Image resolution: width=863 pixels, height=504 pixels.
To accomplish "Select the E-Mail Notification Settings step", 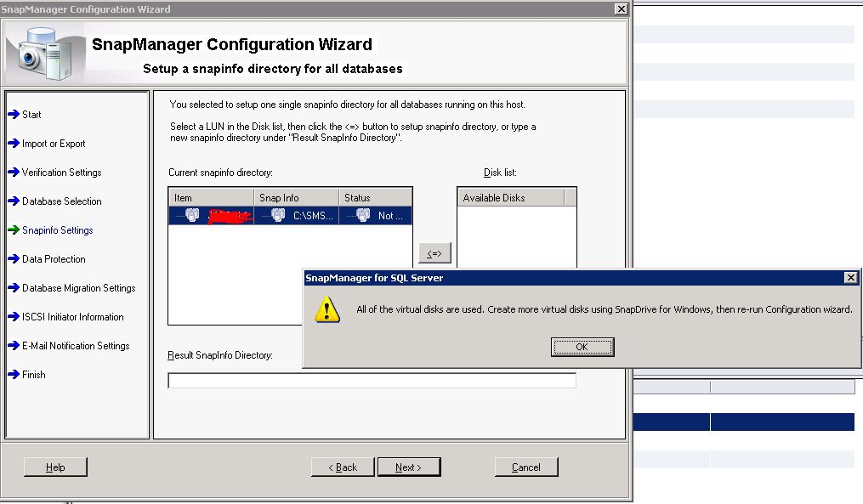I will pos(76,346).
